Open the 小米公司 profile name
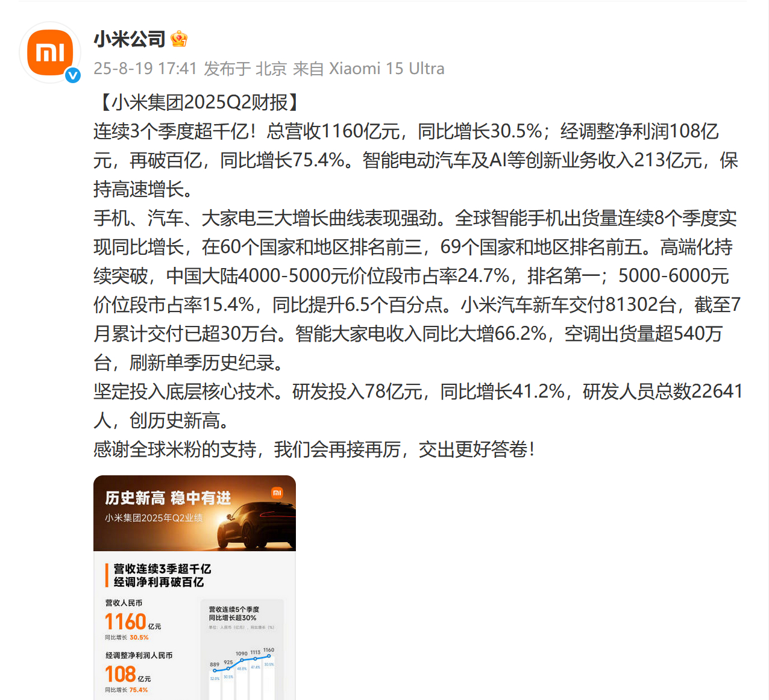769x700 pixels. (130, 39)
